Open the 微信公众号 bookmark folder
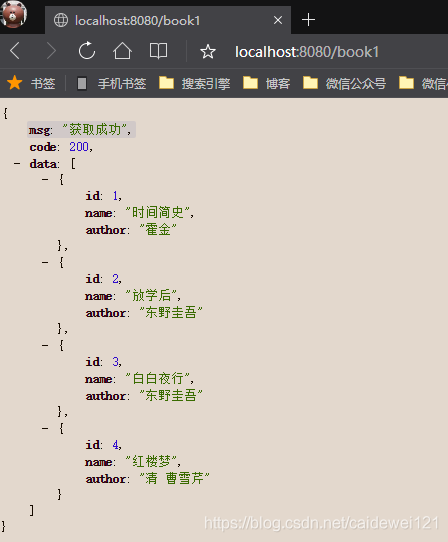448x542 pixels. (x=344, y=83)
